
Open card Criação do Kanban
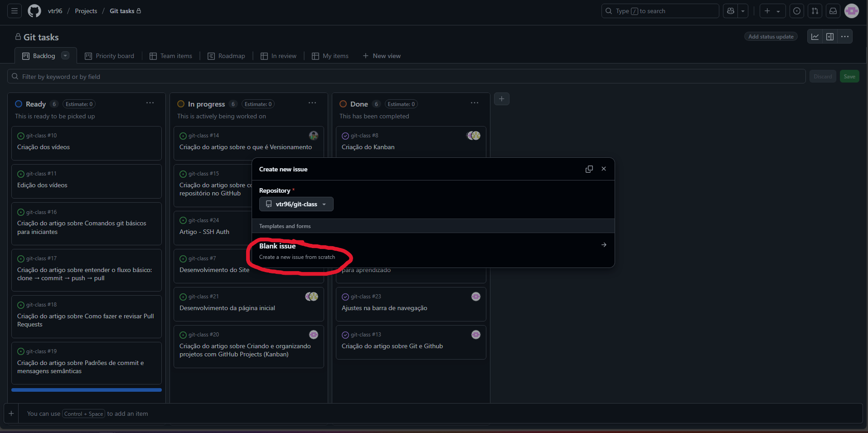368,147
